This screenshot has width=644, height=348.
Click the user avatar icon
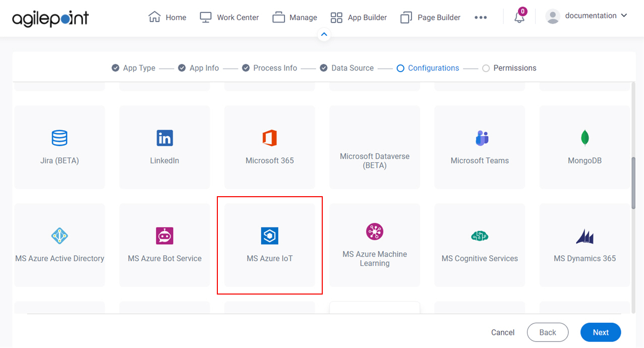553,17
